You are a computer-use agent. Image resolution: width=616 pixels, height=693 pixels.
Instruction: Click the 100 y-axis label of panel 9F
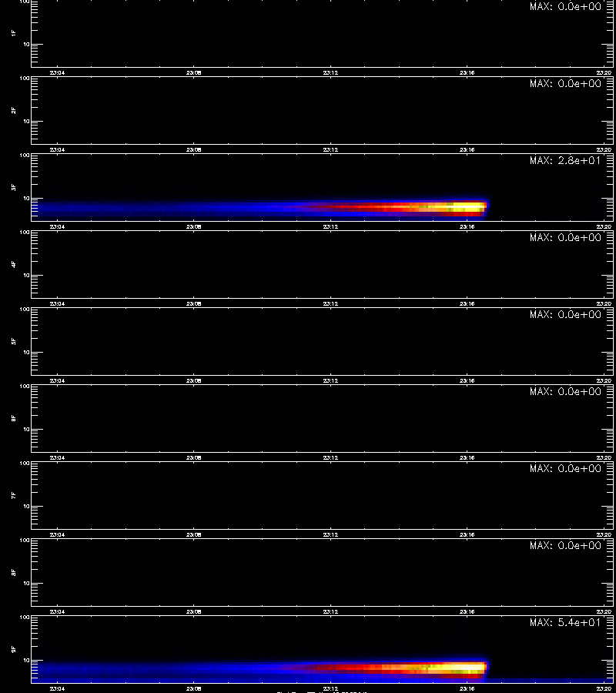coord(25,618)
